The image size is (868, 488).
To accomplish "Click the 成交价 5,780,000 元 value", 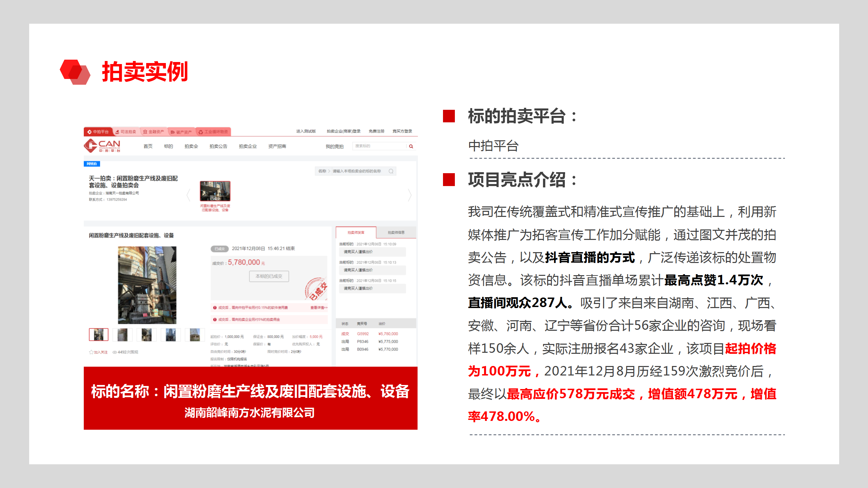I will click(x=246, y=263).
